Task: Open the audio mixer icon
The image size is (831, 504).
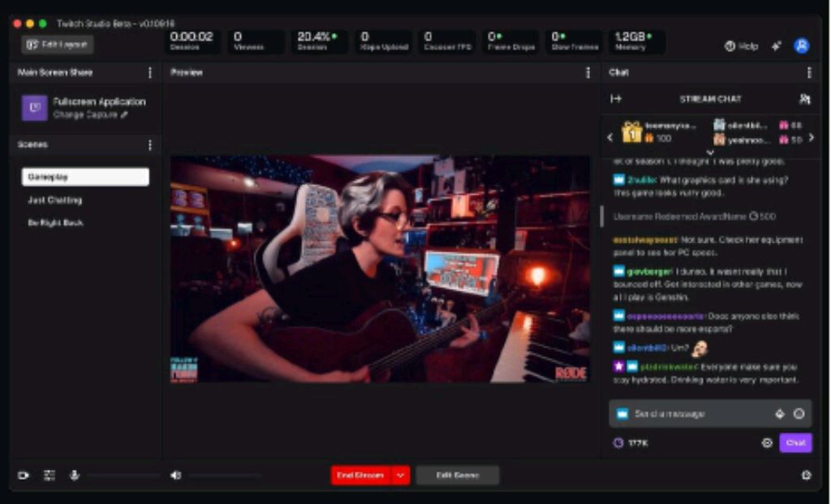Action: 50,476
